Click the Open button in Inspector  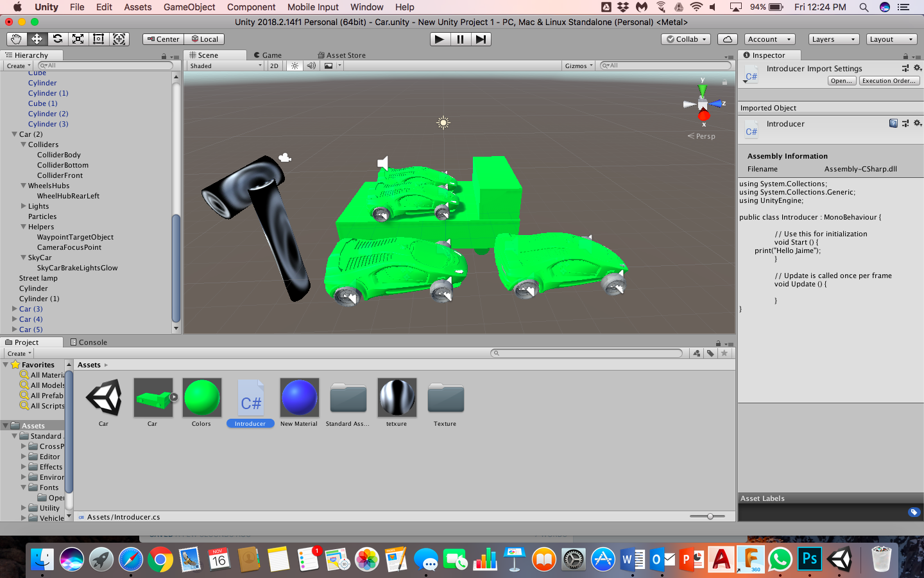point(841,81)
